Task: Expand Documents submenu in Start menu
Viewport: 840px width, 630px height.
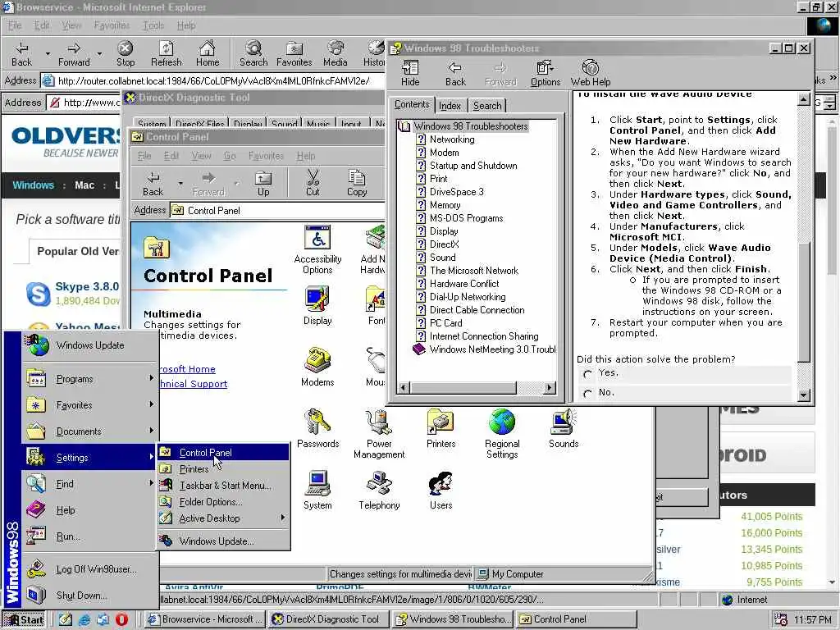Action: click(x=90, y=431)
